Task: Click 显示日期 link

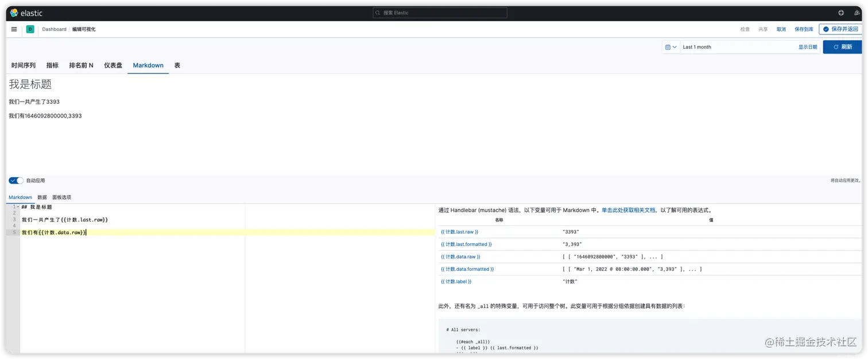Action: (x=808, y=47)
